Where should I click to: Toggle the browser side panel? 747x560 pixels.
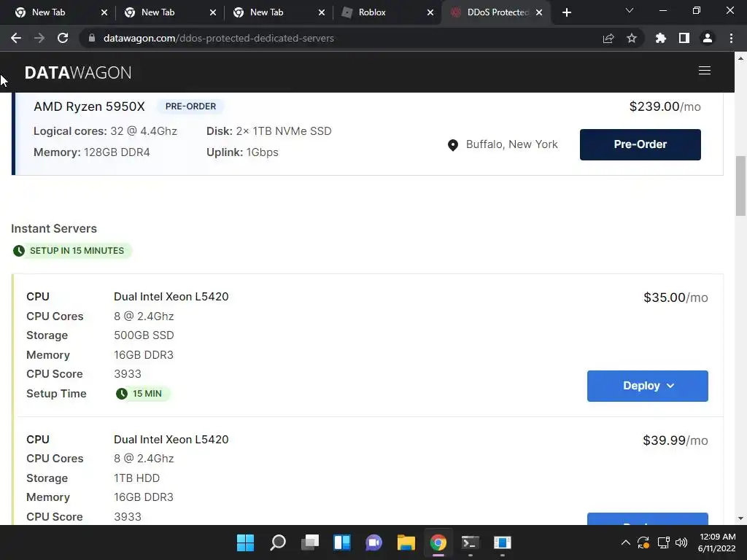pos(684,38)
